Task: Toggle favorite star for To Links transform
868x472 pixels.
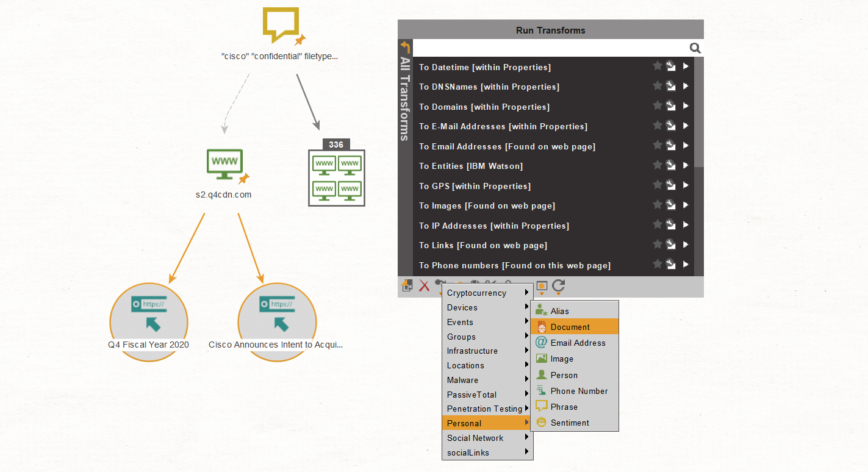Action: pyautogui.click(x=657, y=244)
